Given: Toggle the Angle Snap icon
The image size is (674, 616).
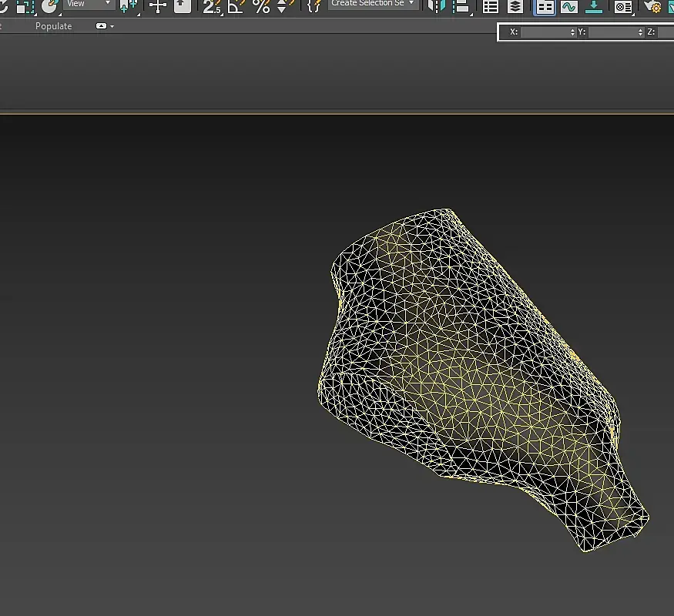Looking at the screenshot, I should click(x=236, y=6).
